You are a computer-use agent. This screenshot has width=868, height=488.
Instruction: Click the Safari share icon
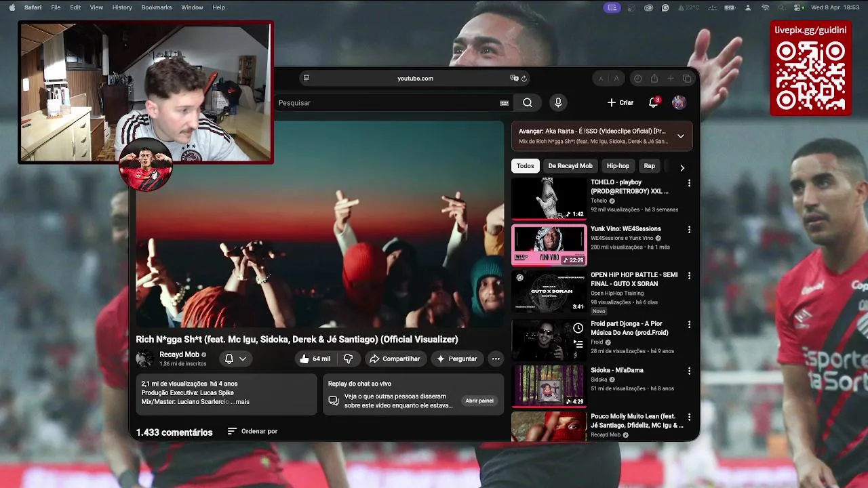(x=654, y=79)
